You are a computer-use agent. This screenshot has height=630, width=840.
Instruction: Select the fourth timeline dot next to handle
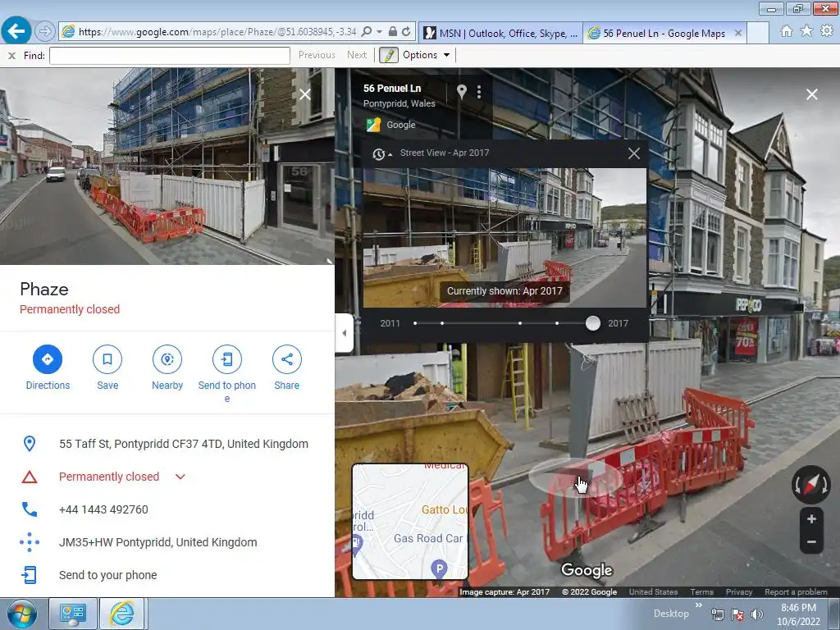point(557,323)
